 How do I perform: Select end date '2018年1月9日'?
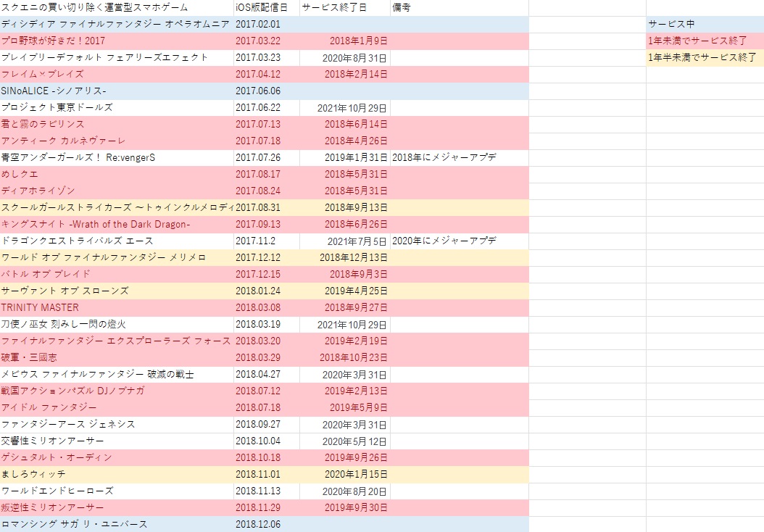click(345, 41)
